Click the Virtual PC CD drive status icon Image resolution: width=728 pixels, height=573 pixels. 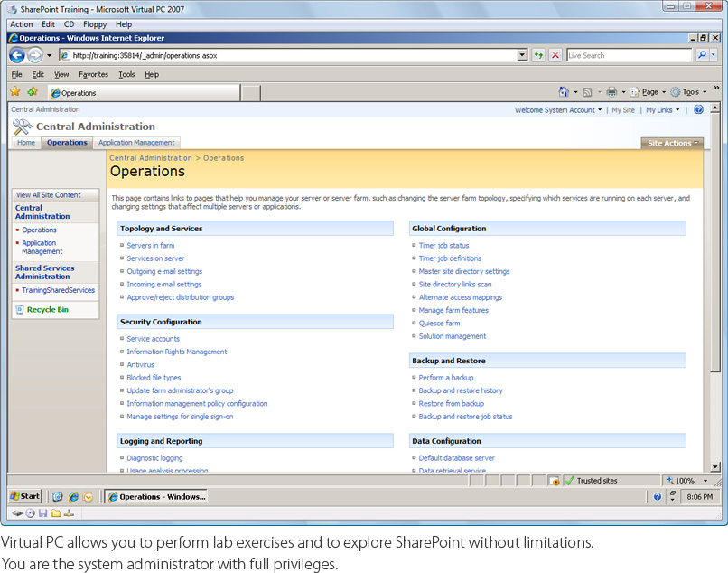coord(30,513)
